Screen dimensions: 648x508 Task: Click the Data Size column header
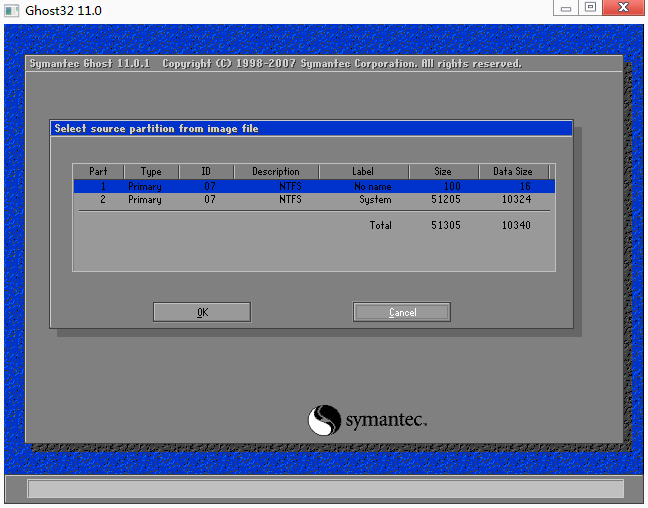513,172
